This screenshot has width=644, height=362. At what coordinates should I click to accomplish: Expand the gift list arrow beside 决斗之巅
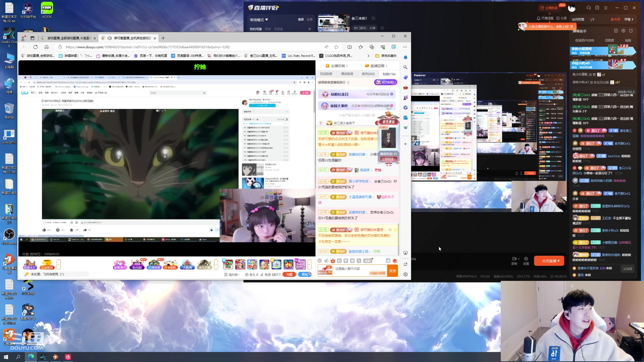tap(216, 264)
